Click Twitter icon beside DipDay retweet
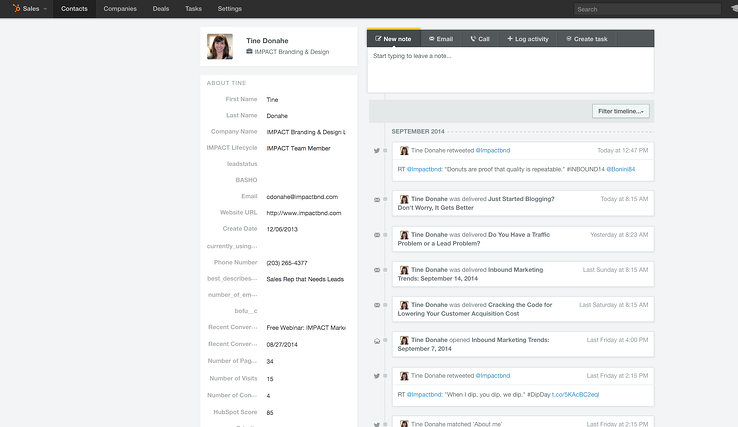Viewport: 738px width, 427px height. tap(377, 376)
